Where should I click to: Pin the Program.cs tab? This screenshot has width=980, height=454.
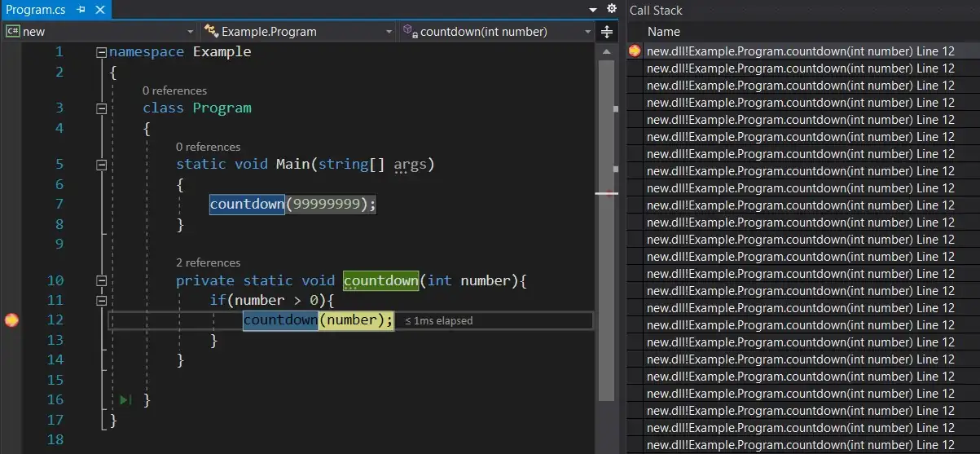tap(81, 11)
